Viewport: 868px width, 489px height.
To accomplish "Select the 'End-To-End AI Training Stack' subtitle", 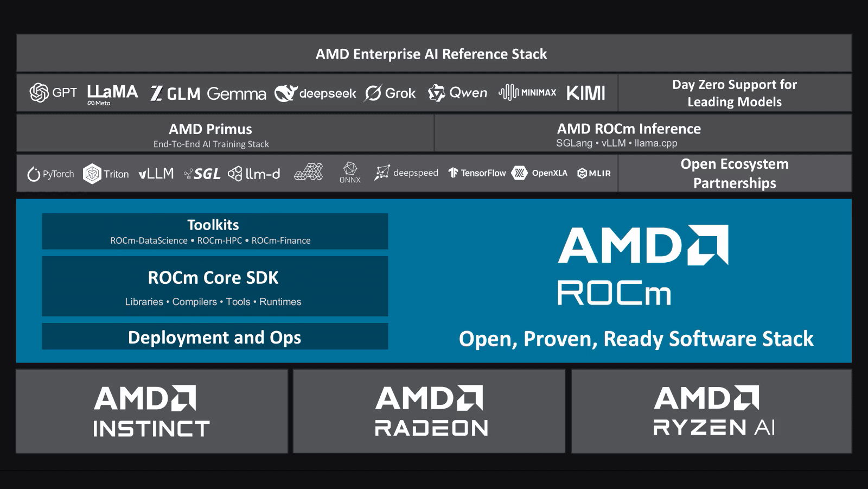I will 211,144.
